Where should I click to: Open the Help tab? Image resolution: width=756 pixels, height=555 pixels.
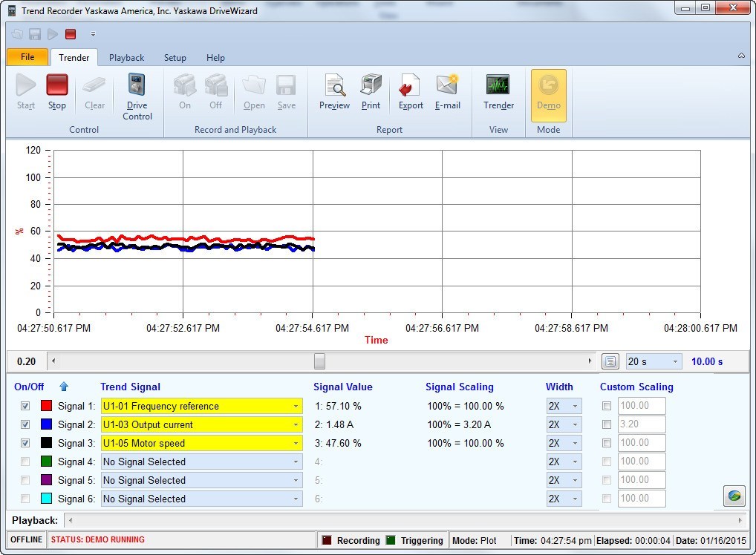tap(215, 58)
